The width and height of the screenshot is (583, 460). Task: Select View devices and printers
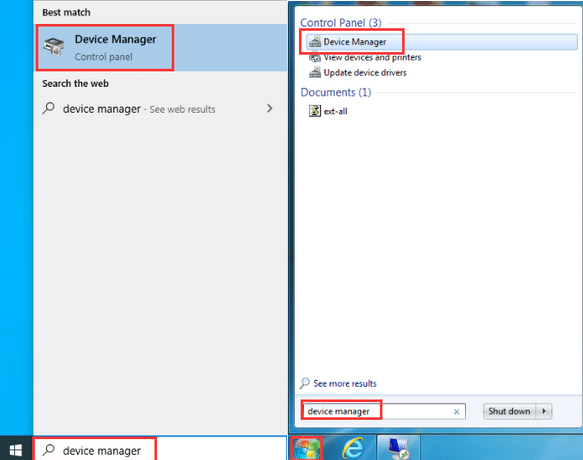[365, 57]
